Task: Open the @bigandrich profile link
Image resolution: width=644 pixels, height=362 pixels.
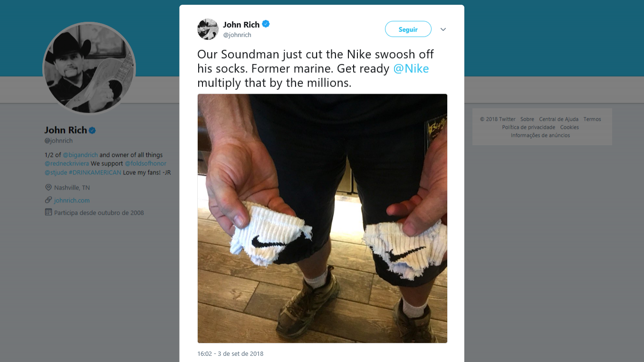Action: (x=80, y=155)
